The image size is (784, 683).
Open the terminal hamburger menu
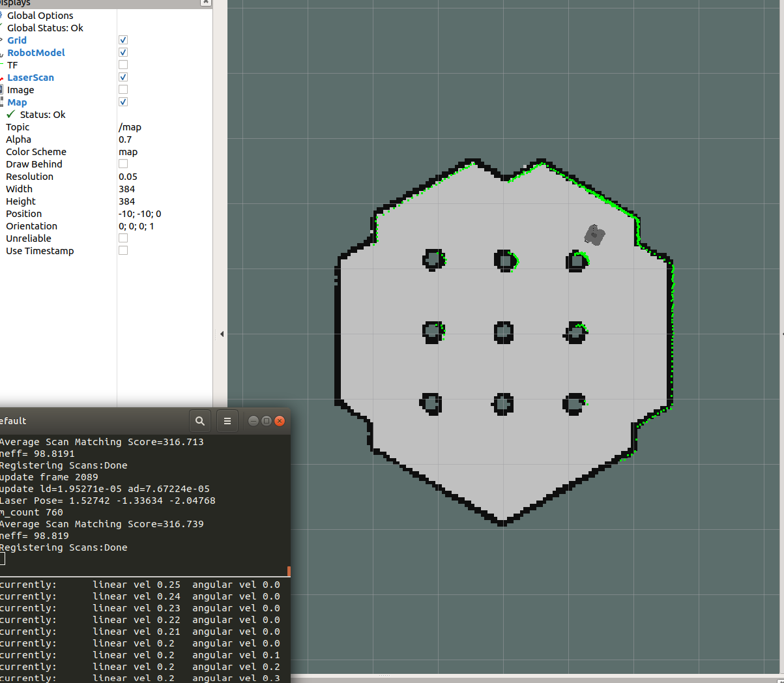point(227,421)
